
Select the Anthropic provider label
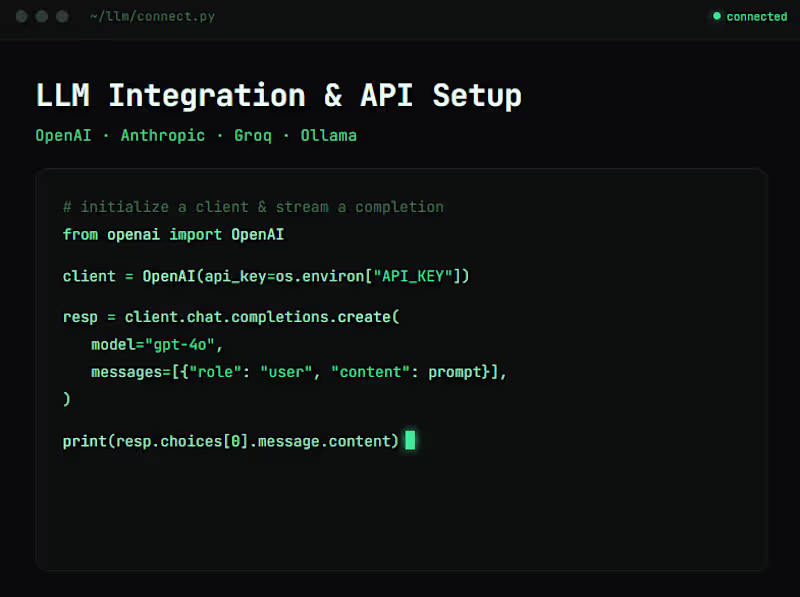click(163, 136)
